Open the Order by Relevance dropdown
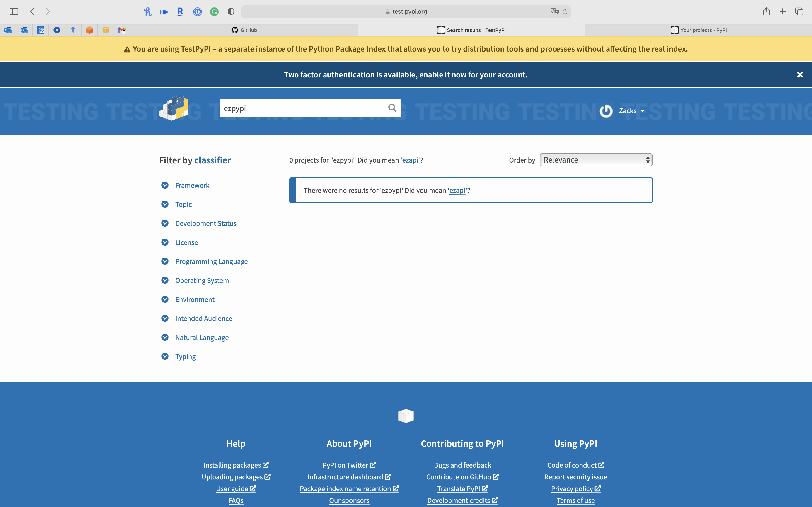The height and width of the screenshot is (507, 812). 596,160
